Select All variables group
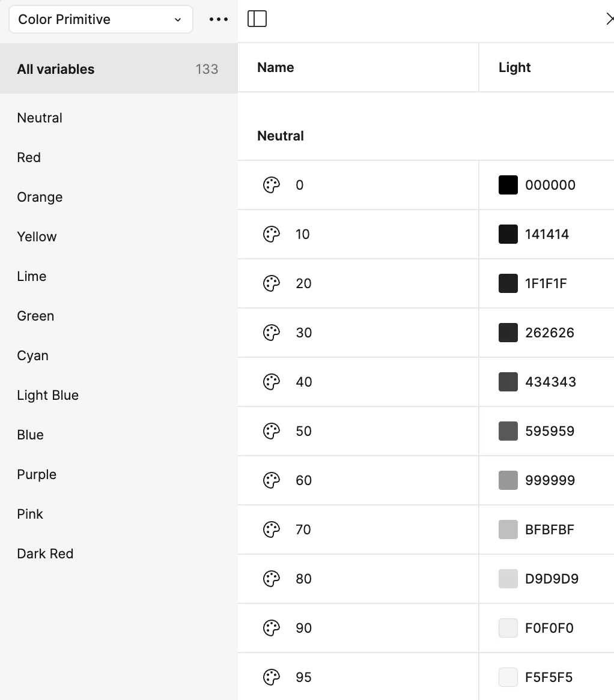Viewport: 614px width, 700px height. tap(56, 69)
